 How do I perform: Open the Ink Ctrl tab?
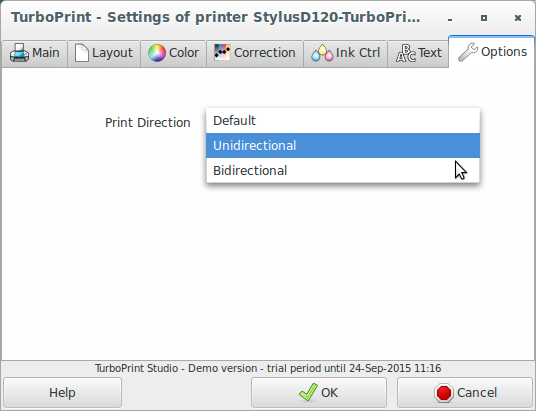point(345,53)
